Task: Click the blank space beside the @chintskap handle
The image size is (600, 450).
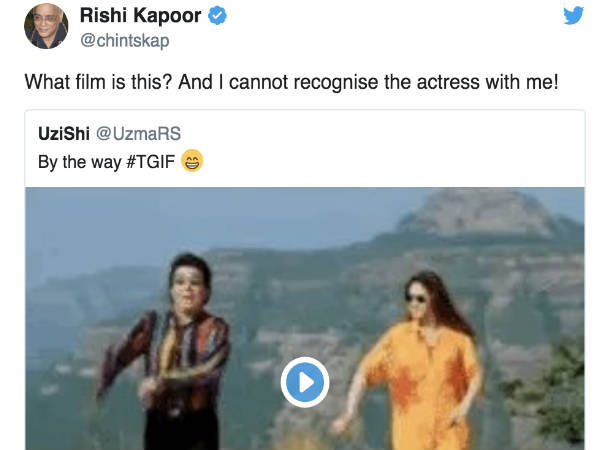Action: pyautogui.click(x=350, y=41)
